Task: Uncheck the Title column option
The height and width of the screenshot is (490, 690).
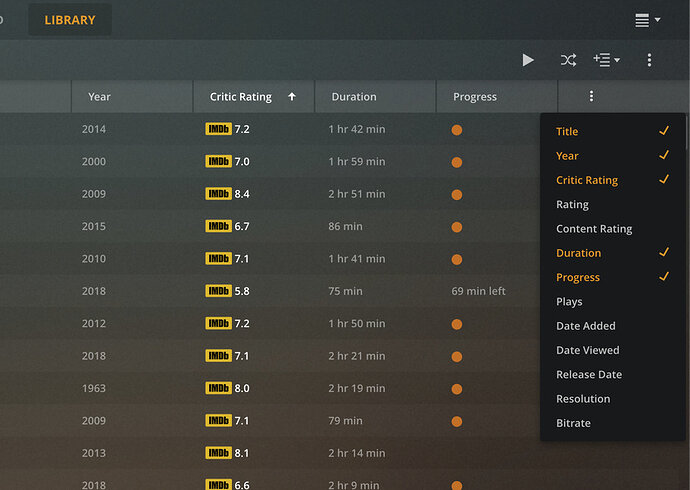Action: [613, 131]
